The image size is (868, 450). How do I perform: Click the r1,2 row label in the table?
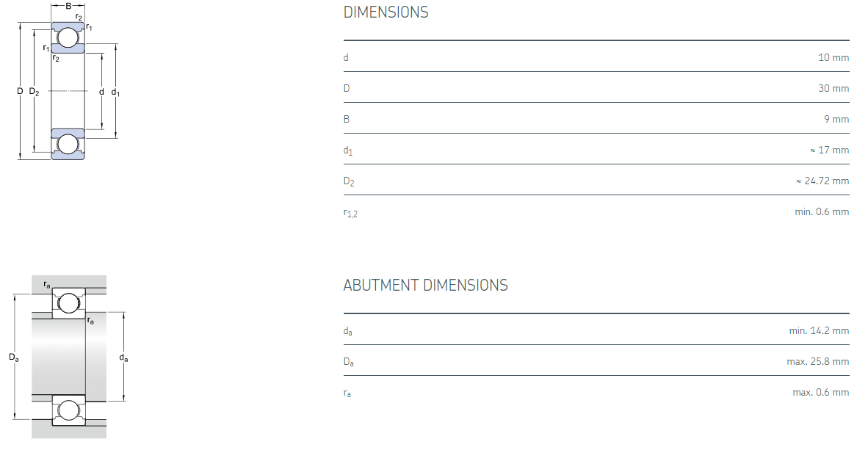click(350, 213)
